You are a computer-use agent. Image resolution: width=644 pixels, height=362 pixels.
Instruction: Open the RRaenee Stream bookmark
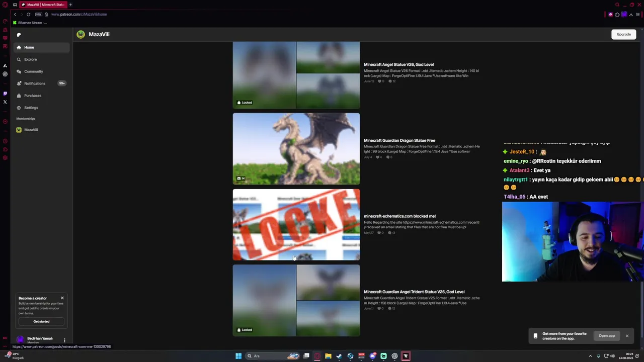click(x=30, y=23)
